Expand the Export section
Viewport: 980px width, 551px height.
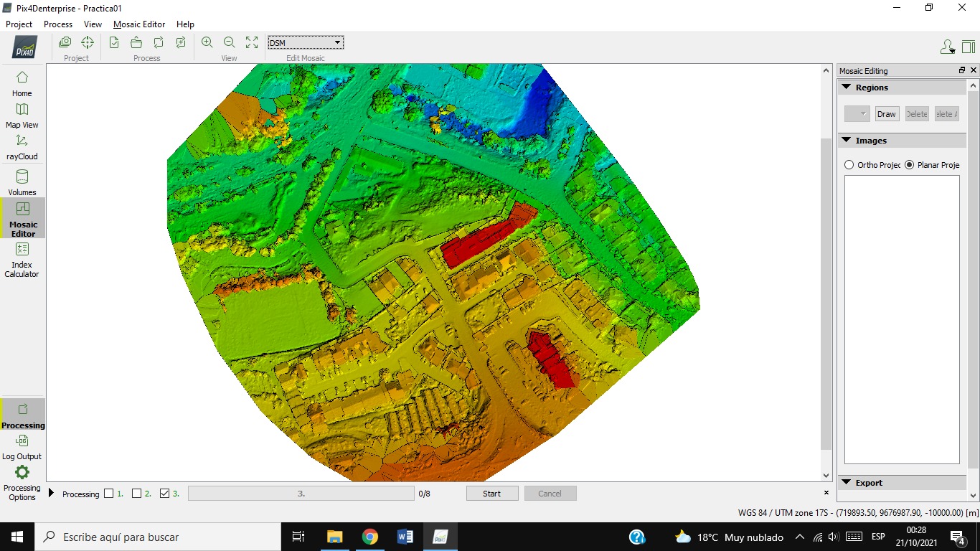(x=847, y=483)
